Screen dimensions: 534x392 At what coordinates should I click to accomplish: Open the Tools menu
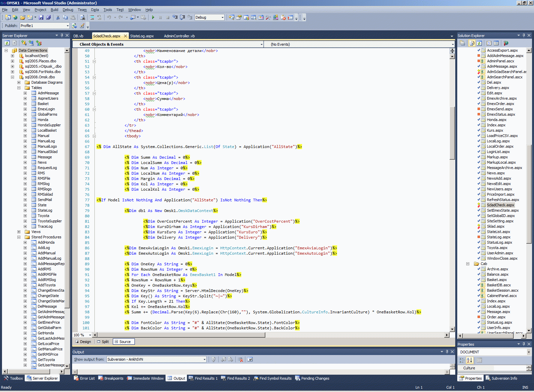(x=107, y=10)
